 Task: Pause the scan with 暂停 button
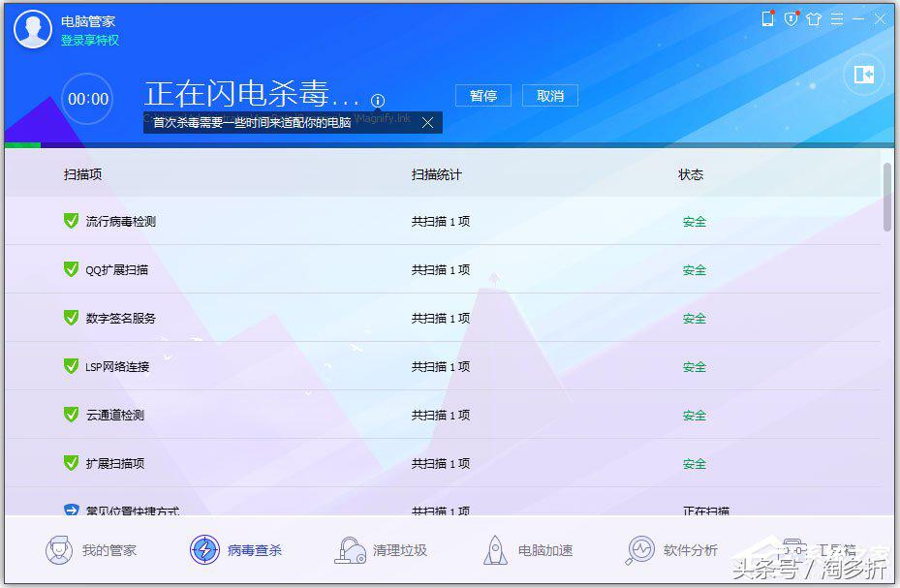482,95
